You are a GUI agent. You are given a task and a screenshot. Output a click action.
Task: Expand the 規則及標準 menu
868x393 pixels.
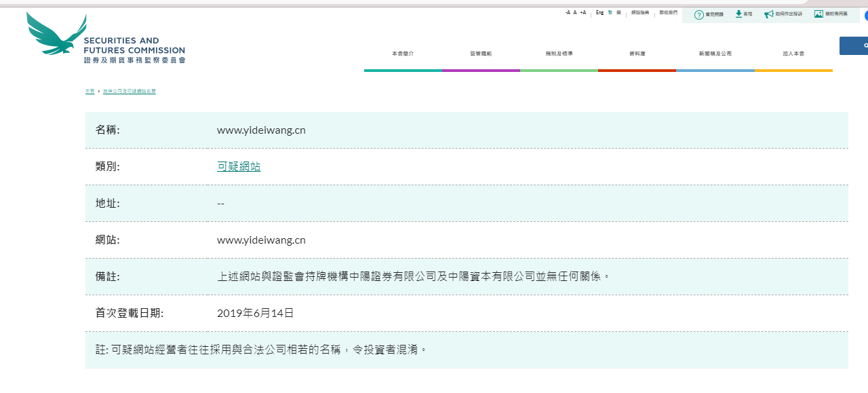pos(559,54)
